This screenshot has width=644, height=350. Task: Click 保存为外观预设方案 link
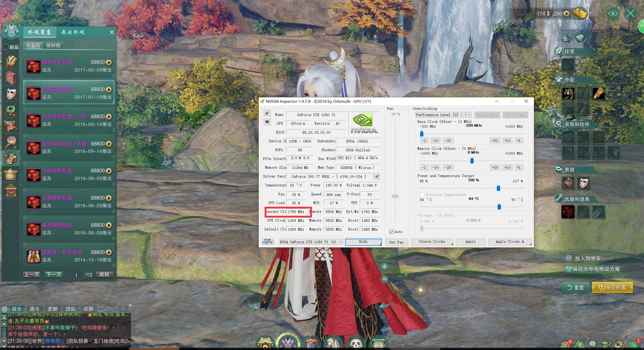[x=592, y=269]
